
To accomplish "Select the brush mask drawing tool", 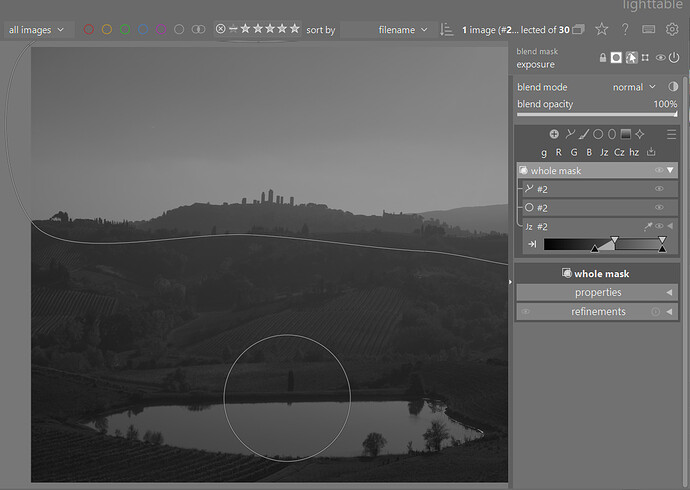I will 584,134.
